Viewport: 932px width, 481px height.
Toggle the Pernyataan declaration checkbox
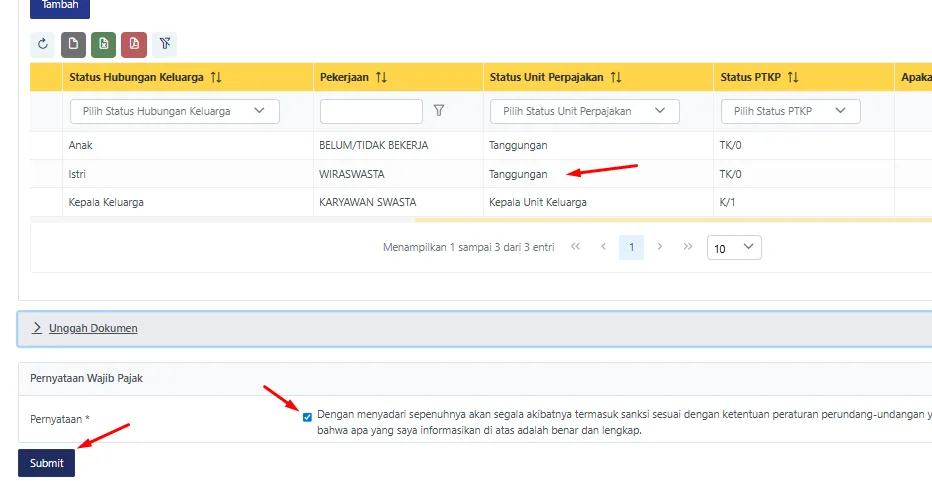click(307, 417)
